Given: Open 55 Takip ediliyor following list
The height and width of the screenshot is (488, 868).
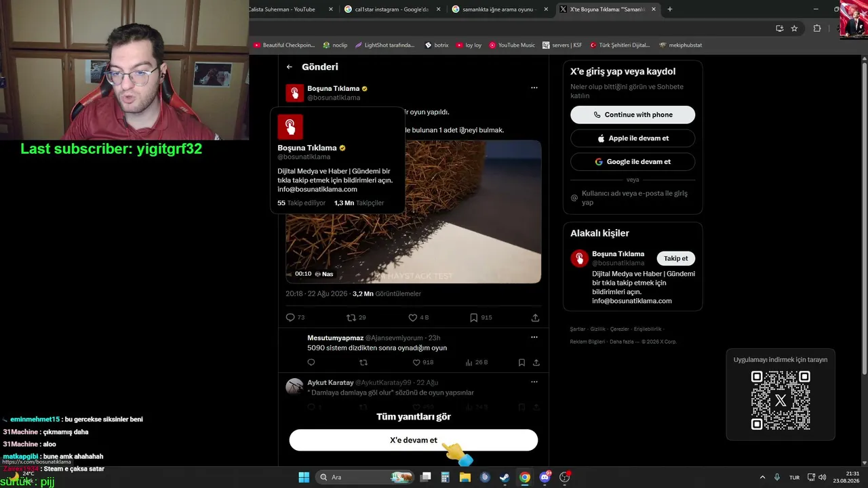Looking at the screenshot, I should tap(301, 203).
